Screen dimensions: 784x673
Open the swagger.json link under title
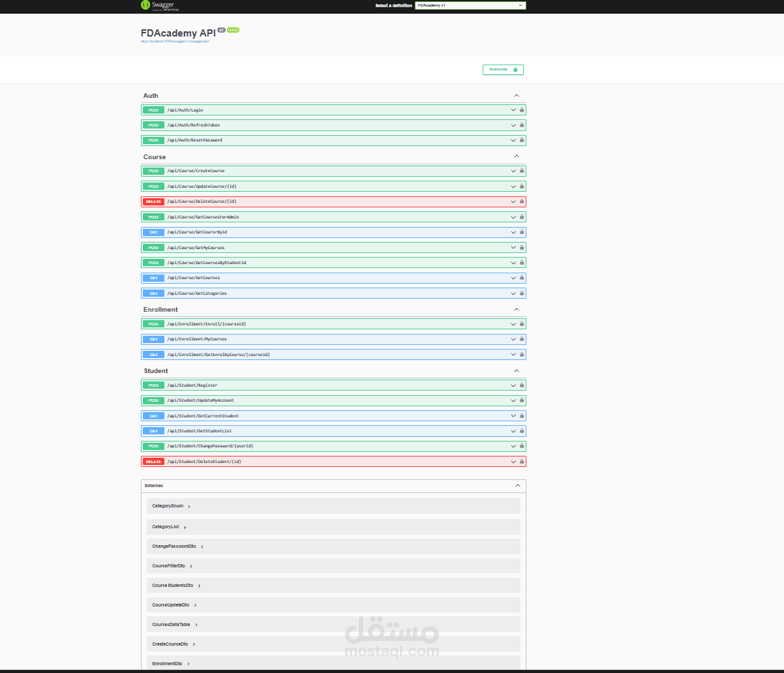tap(175, 41)
